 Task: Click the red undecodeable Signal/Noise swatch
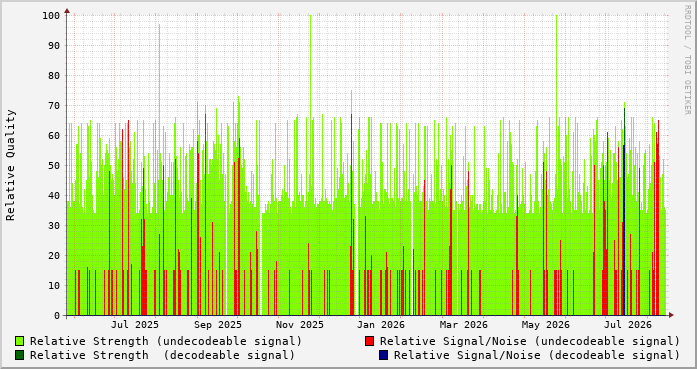(x=369, y=341)
